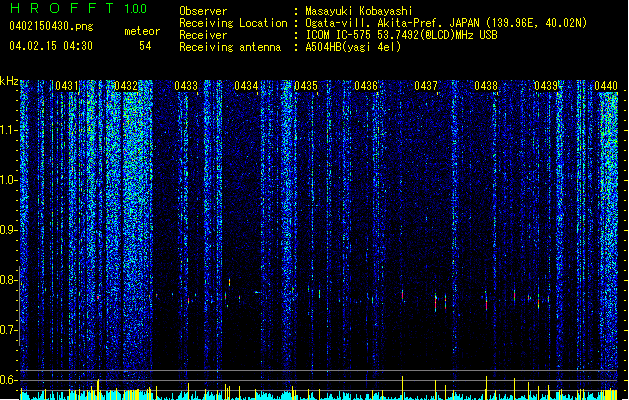Select the 0436 time marker
Viewport: 629px width, 400px height.
366,86
